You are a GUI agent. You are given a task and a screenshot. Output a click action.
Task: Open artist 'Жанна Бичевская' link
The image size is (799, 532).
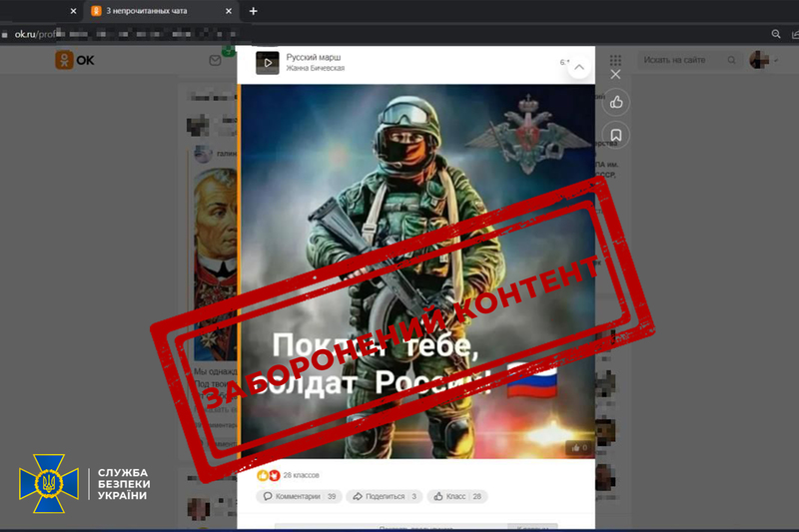click(316, 68)
